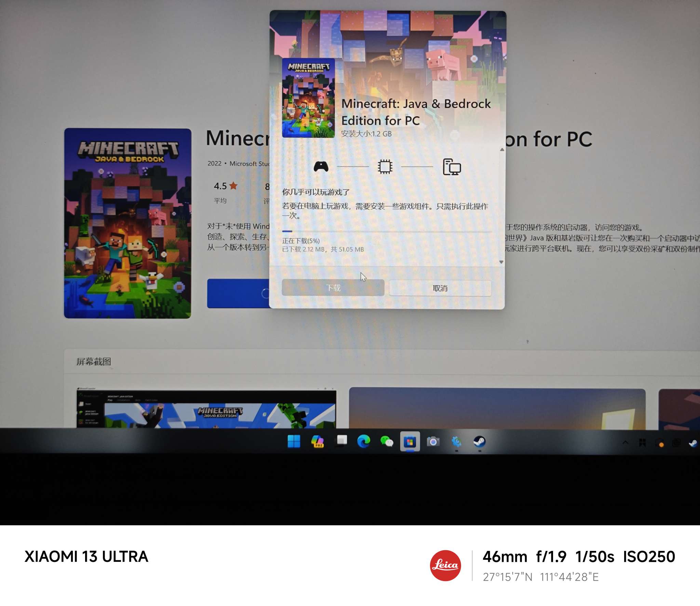Image resolution: width=700 pixels, height=606 pixels.
Task: Open Copilot Preview from taskbar
Action: coord(318,441)
